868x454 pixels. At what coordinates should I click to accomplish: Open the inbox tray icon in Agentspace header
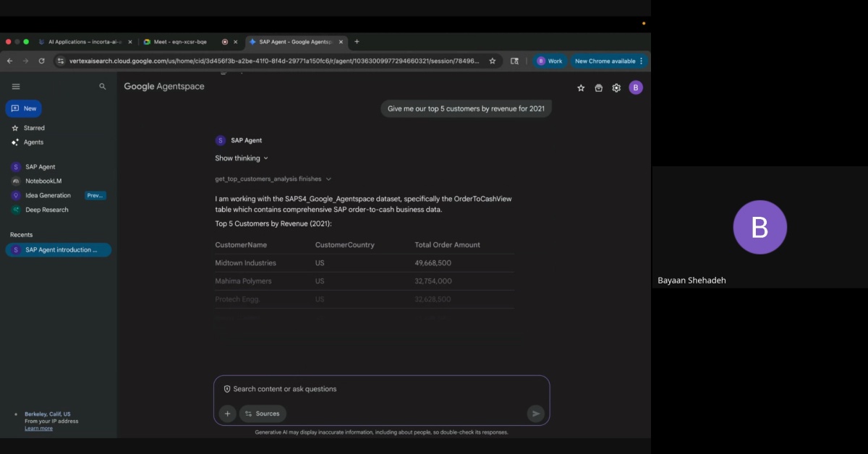pos(598,88)
